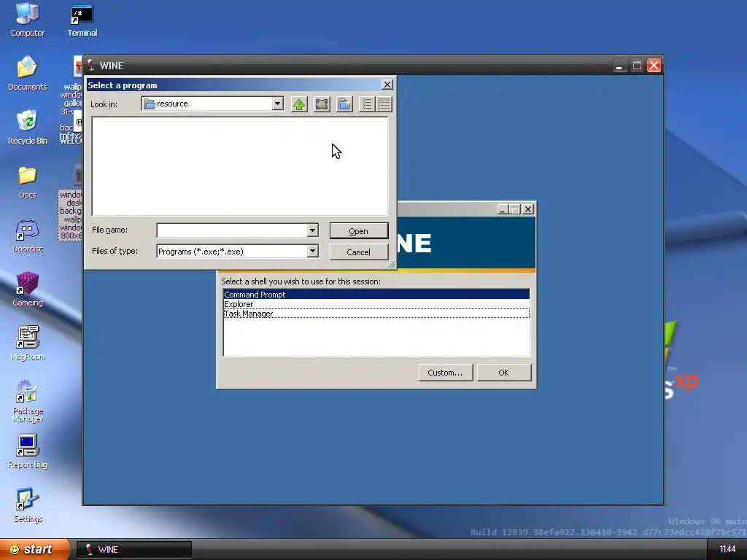The width and height of the screenshot is (747, 560).
Task: Open the Report Bug shortcut
Action: [x=27, y=451]
